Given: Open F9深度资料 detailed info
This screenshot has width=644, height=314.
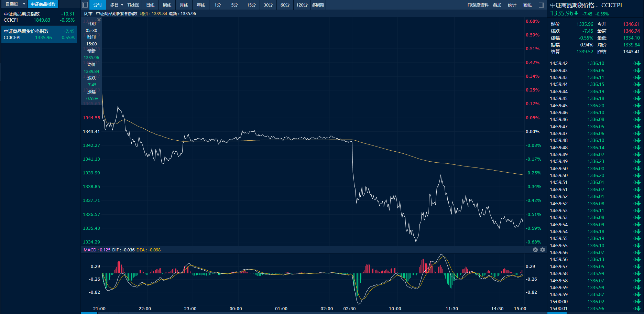Looking at the screenshot, I should pos(478,5).
